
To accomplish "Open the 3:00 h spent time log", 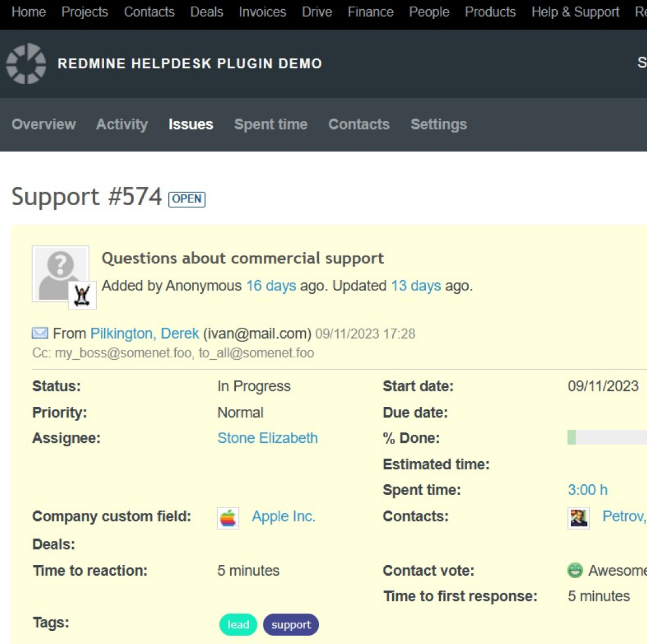I will click(x=587, y=490).
